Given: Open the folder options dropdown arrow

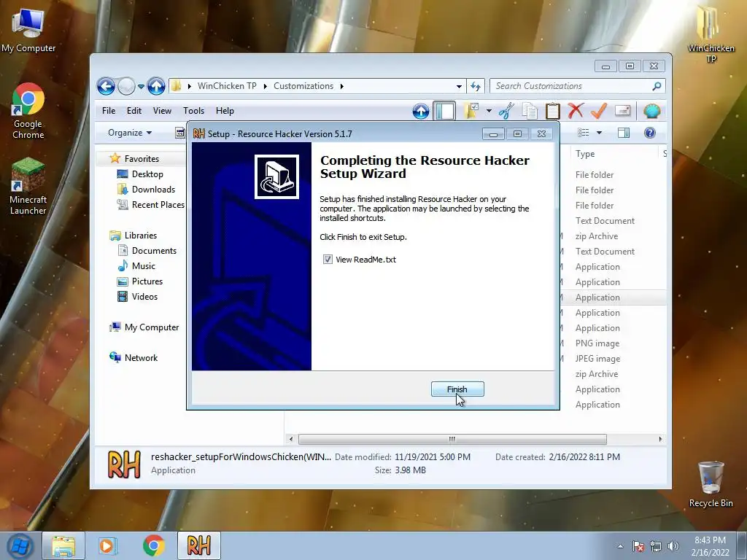Looking at the screenshot, I should tap(489, 111).
